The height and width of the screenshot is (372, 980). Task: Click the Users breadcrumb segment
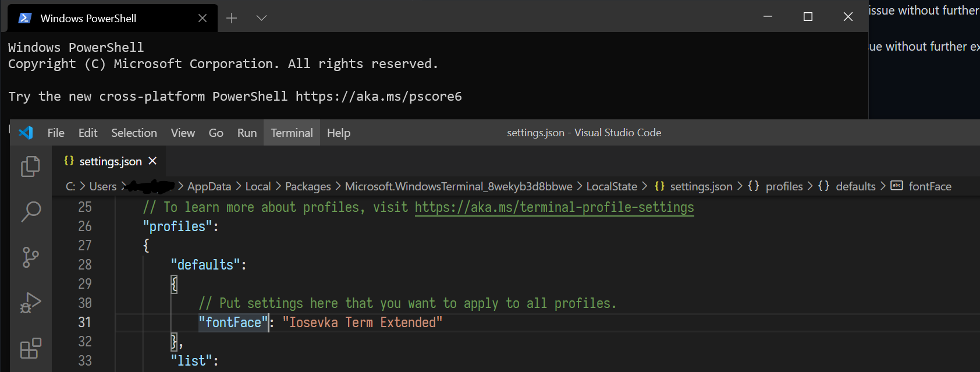point(103,186)
